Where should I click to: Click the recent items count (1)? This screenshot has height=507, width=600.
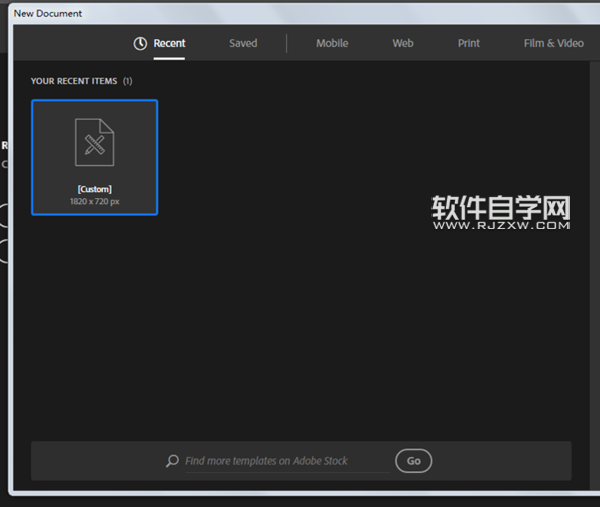coord(127,81)
